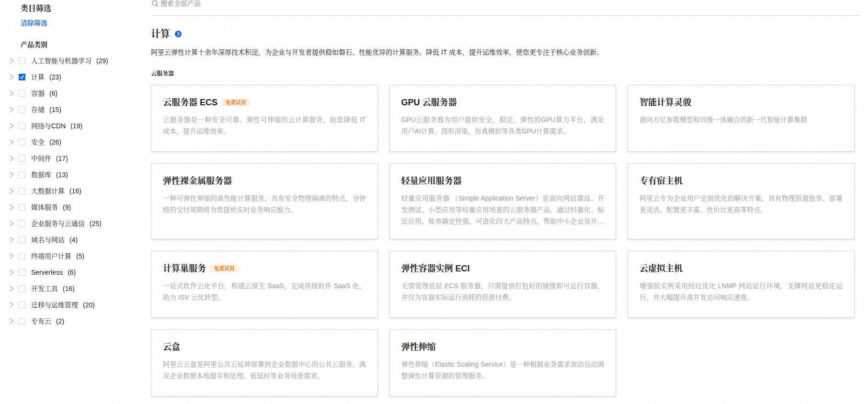Open the 智能计算灵骏 product card

tap(741, 118)
